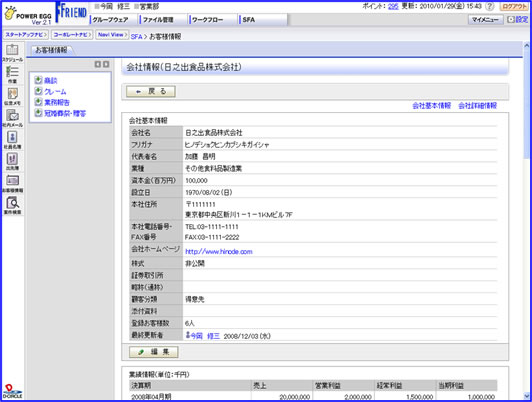
Task: Click the 登録お客様数 value 6人
Action: click(190, 323)
